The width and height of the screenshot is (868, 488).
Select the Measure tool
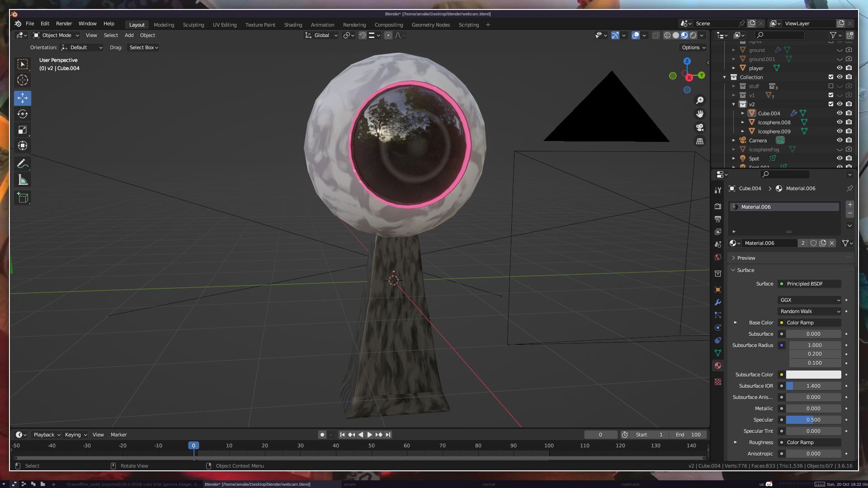(23, 180)
